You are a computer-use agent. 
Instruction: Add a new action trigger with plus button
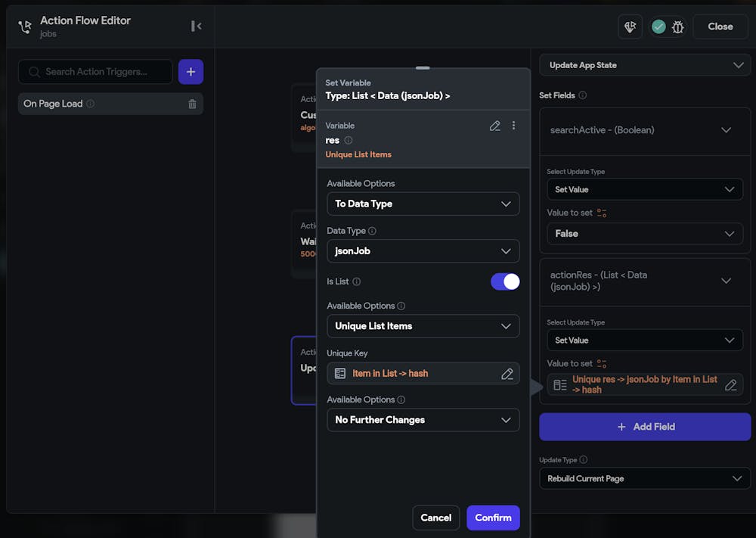click(x=191, y=72)
